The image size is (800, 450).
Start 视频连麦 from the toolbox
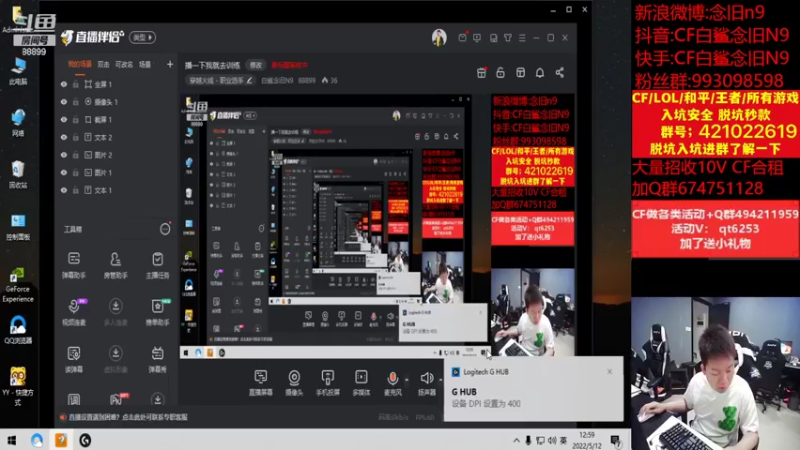click(x=74, y=312)
